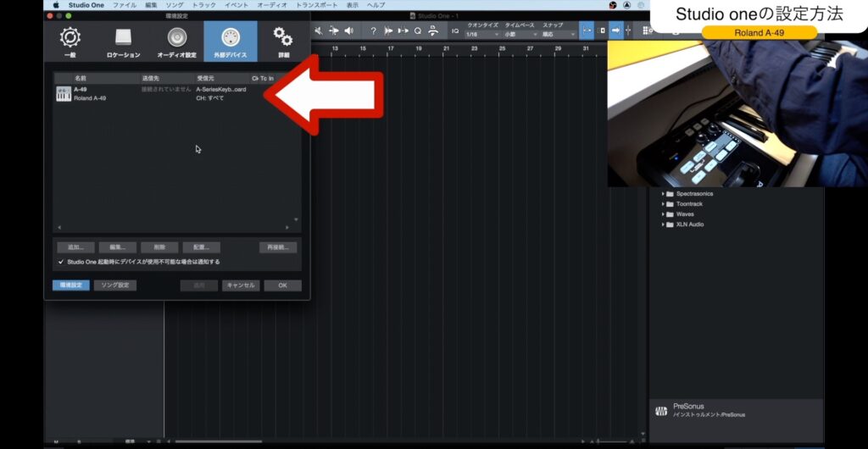Confirm dialog with OK button
Image resolution: width=868 pixels, height=449 pixels.
[x=283, y=285]
